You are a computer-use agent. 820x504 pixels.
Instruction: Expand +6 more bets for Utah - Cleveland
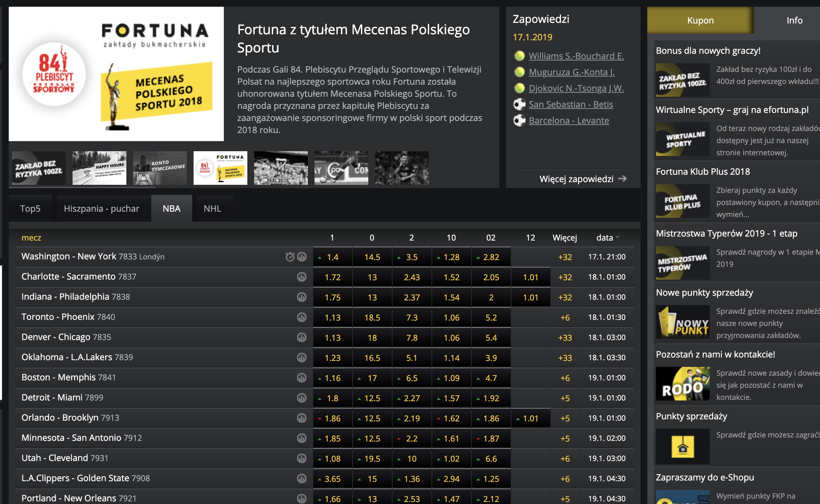click(565, 459)
